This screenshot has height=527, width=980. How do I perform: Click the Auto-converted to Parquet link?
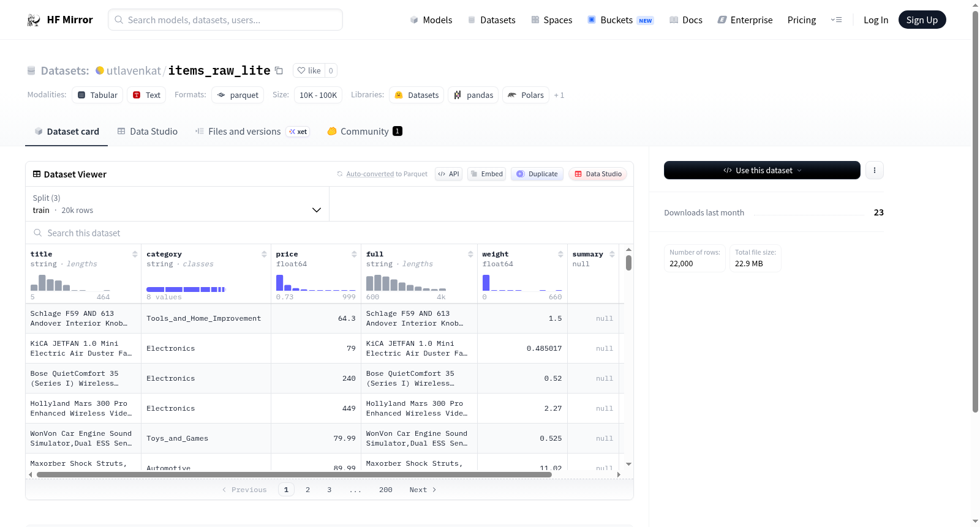(x=387, y=174)
